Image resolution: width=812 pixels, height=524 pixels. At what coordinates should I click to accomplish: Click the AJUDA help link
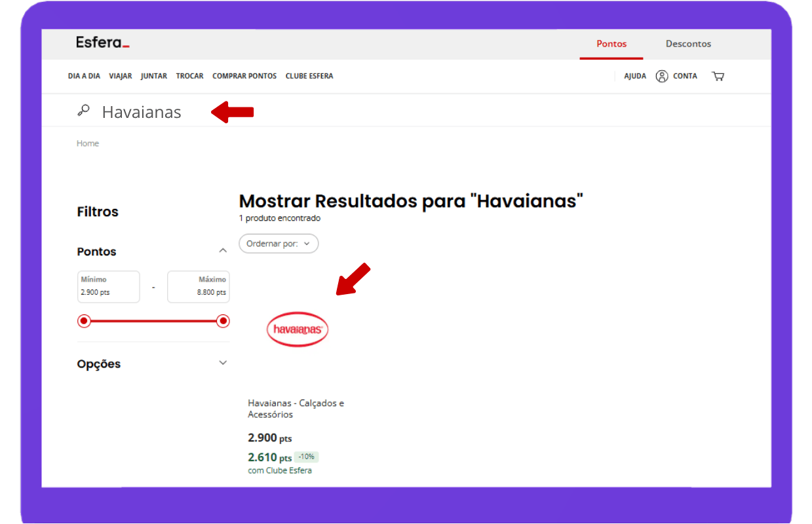(634, 76)
